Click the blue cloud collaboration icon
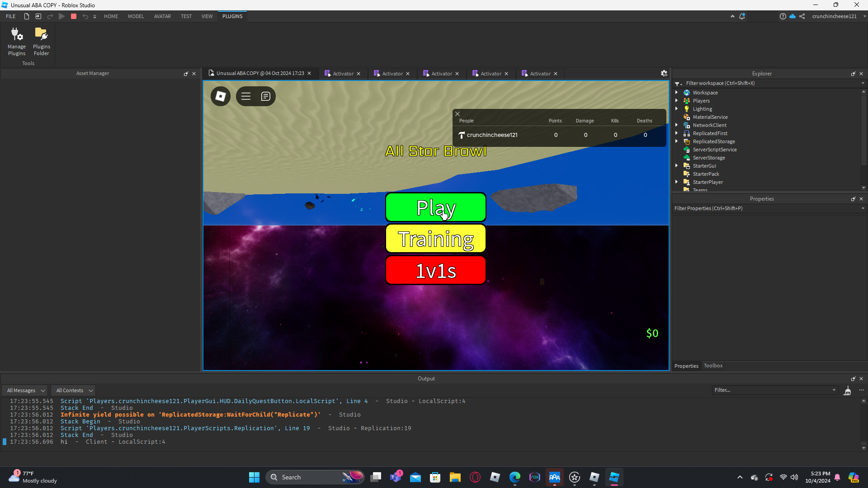The image size is (868, 488). (x=793, y=16)
